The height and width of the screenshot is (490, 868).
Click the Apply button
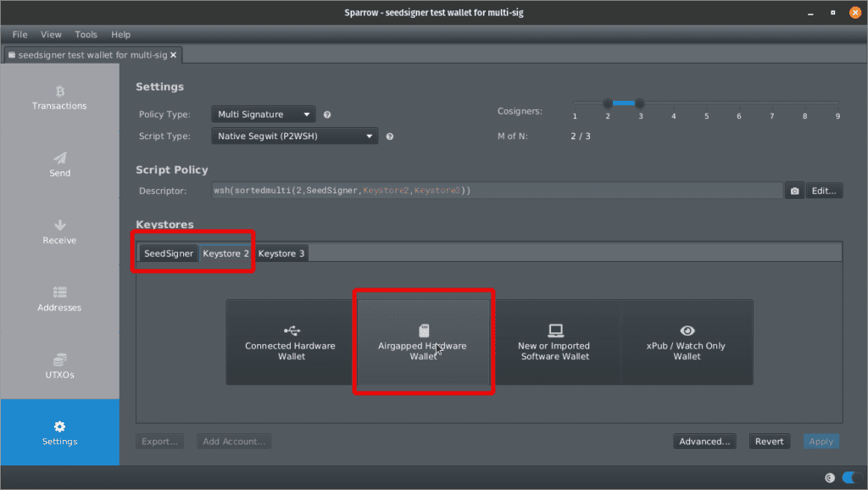point(821,442)
